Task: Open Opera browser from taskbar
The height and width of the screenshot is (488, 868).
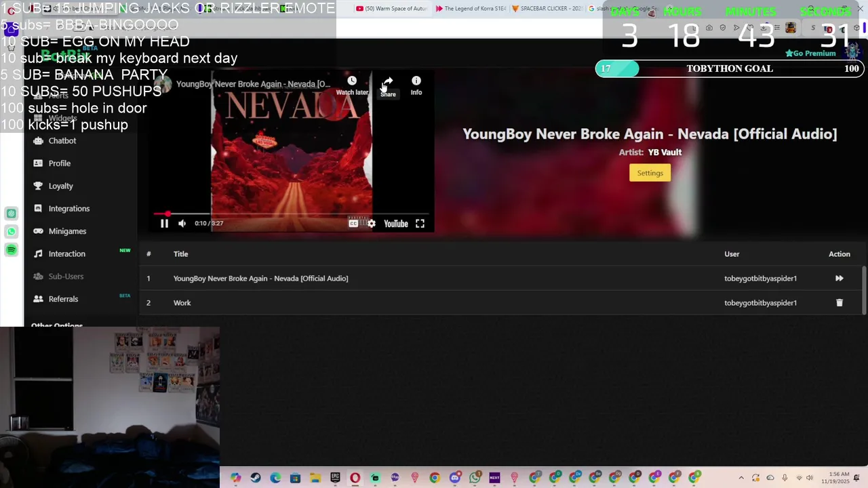Action: point(355,478)
